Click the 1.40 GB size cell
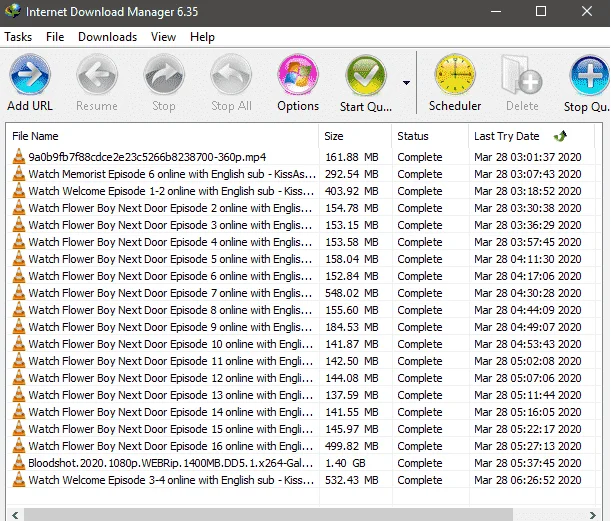 click(345, 463)
